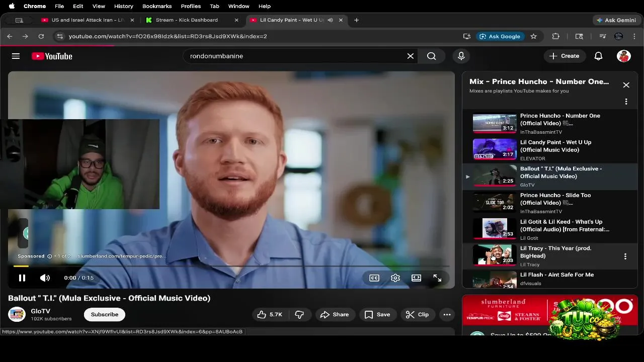Viewport: 644px width, 362px height.
Task: Create a clip of the video
Action: pyautogui.click(x=418, y=315)
